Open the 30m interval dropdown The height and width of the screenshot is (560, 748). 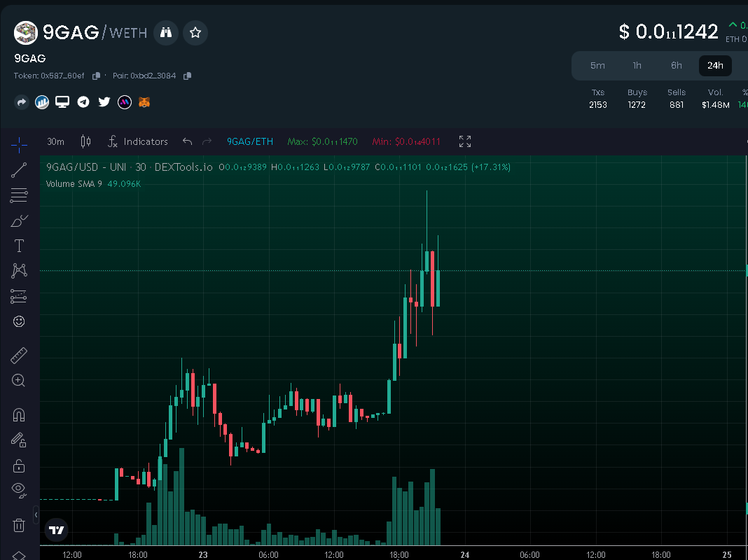(x=56, y=141)
